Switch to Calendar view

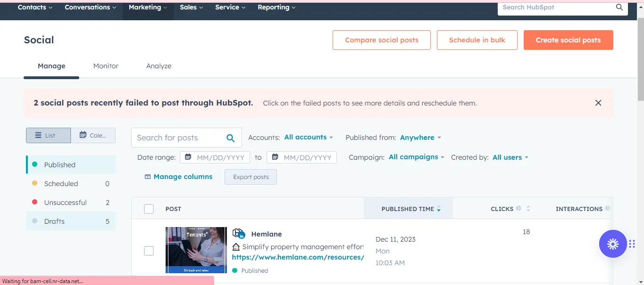[x=93, y=135]
